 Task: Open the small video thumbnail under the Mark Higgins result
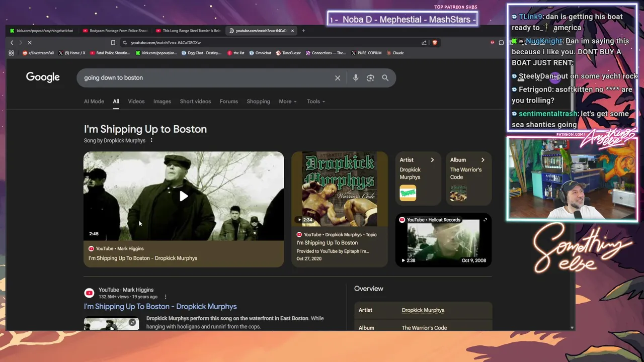pyautogui.click(x=111, y=322)
